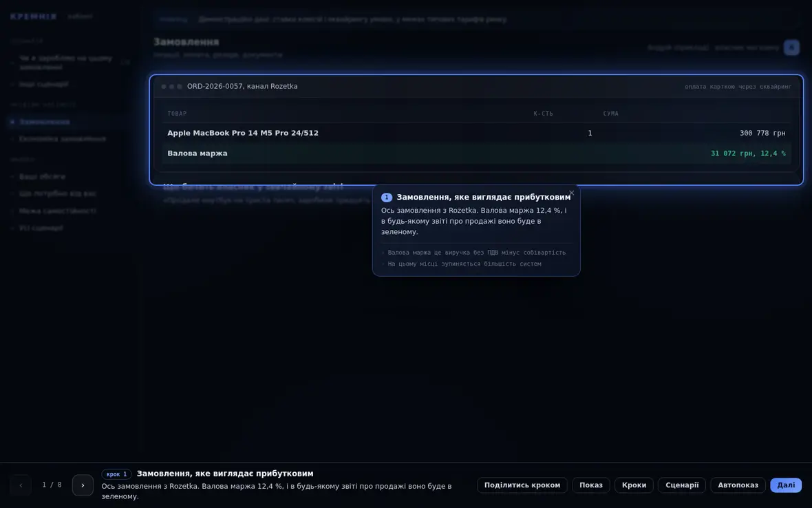812x508 pixels.
Task: Select Що потрібно від вас in sidebar
Action: click(58, 193)
